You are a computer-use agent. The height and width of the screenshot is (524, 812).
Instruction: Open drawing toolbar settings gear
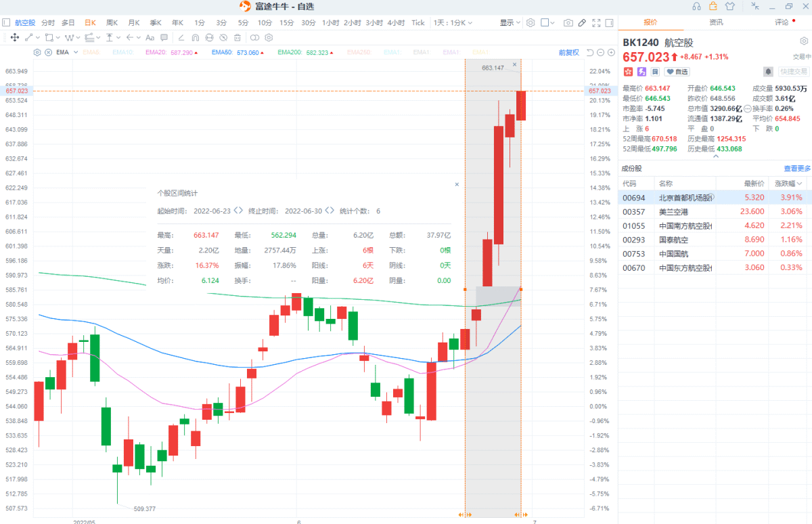click(269, 37)
